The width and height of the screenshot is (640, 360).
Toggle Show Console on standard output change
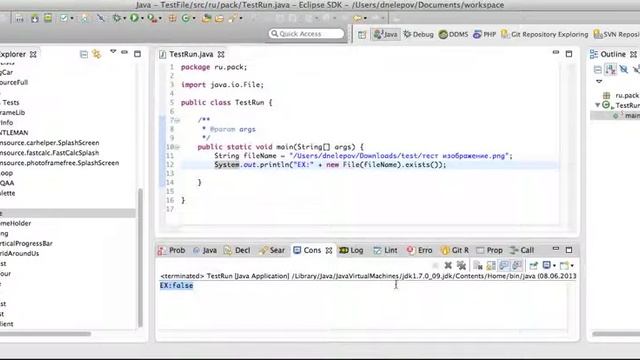504,266
